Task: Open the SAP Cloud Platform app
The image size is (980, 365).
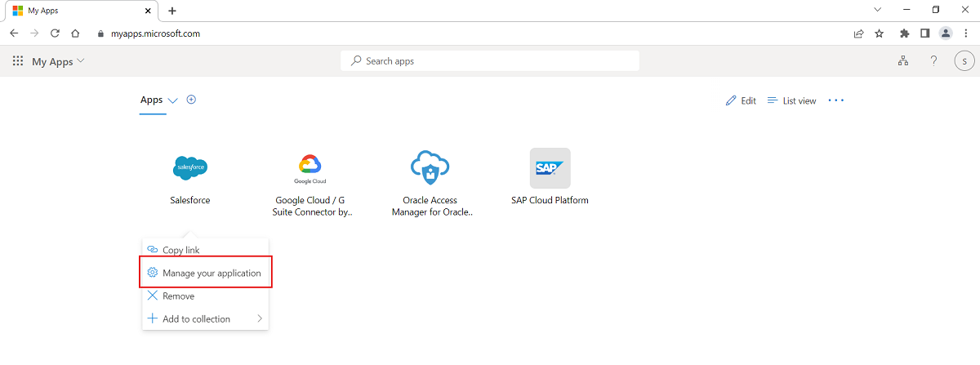Action: 550,168
